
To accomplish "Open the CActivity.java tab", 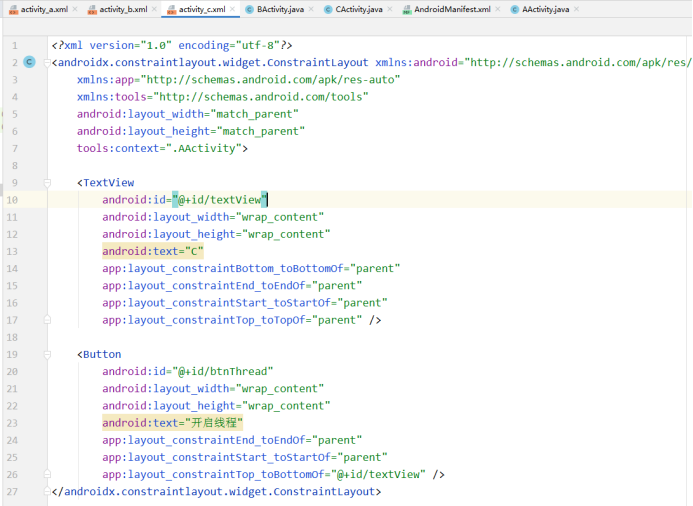I will (x=359, y=9).
